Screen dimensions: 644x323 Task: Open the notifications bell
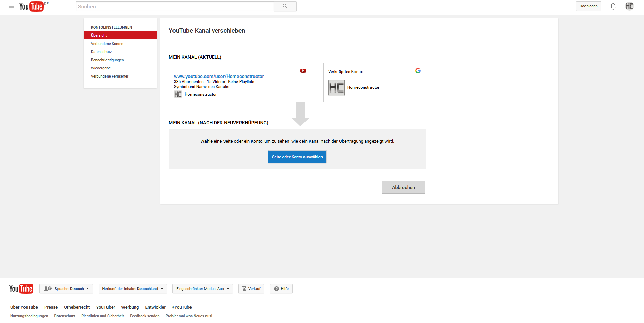613,6
